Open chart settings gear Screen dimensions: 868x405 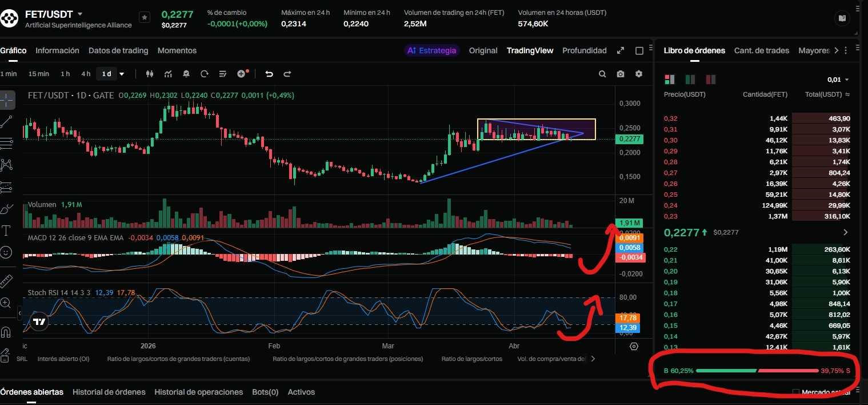click(639, 74)
